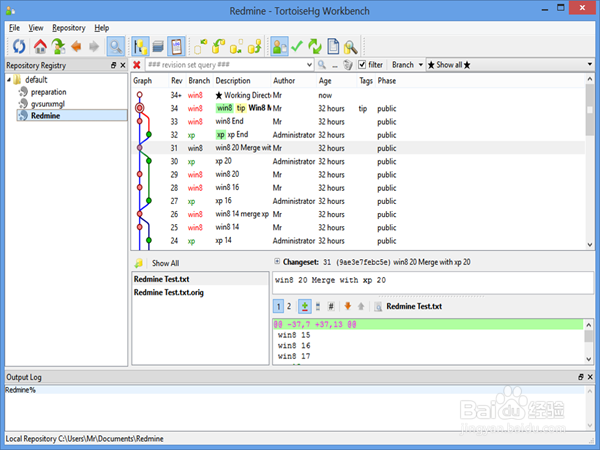Toggle the diff view plus/minus icon
This screenshot has height=450, width=600.
click(305, 306)
